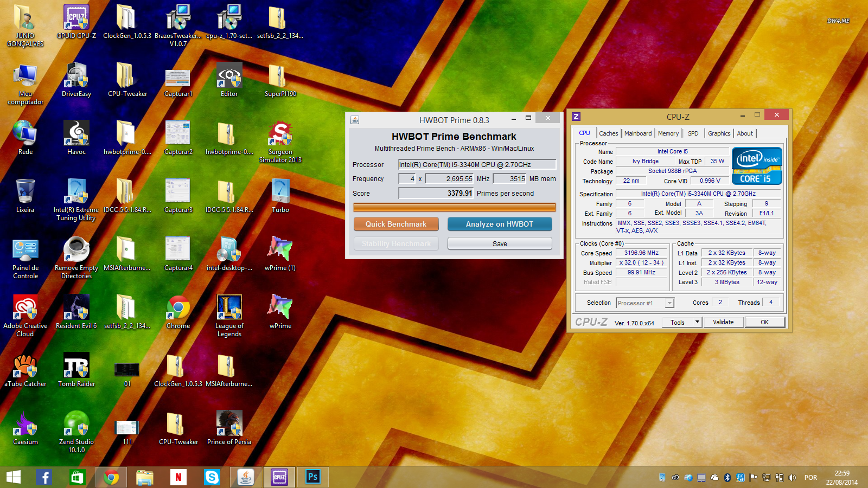Open Facebook app from the taskbar
Viewport: 868px width, 488px height.
point(45,477)
